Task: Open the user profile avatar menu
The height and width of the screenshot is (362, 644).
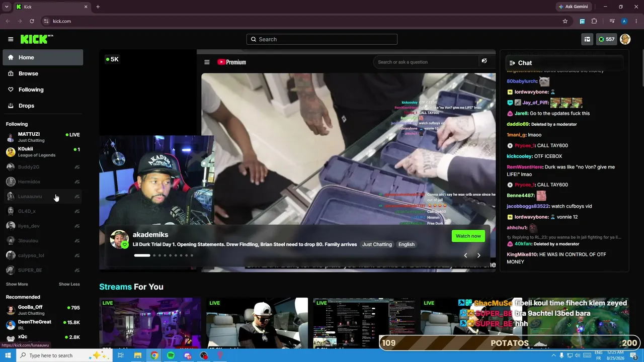Action: pyautogui.click(x=625, y=39)
